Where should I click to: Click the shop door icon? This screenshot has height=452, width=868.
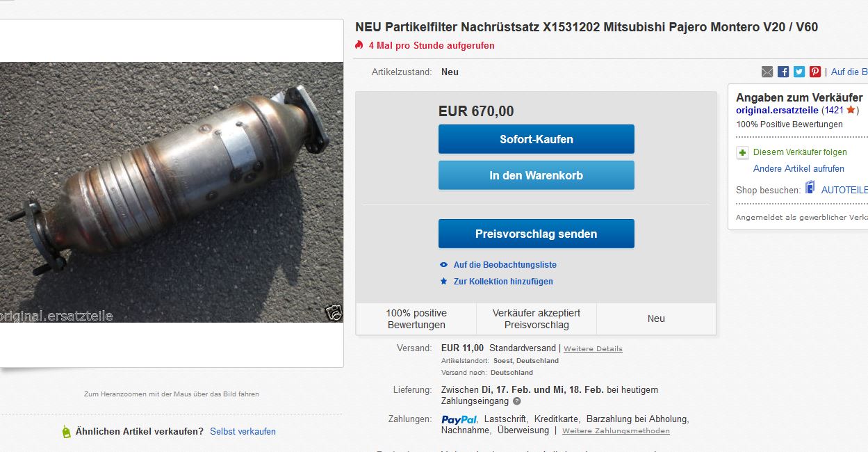pyautogui.click(x=810, y=188)
